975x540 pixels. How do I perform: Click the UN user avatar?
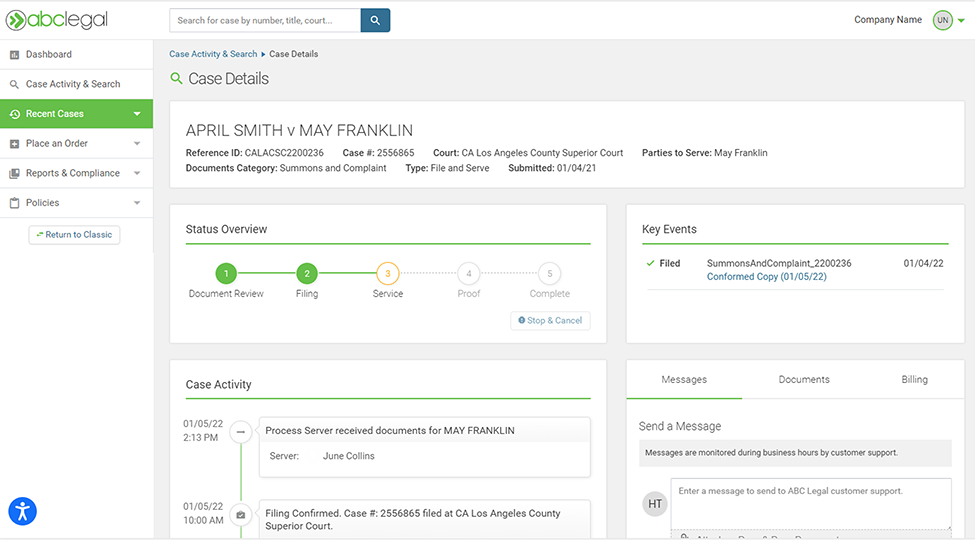point(942,20)
